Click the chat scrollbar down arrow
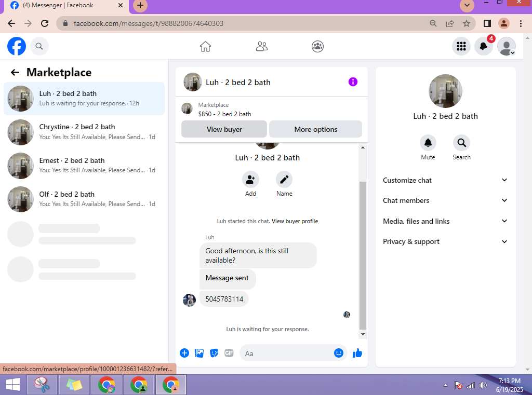The height and width of the screenshot is (395, 532). tap(363, 334)
